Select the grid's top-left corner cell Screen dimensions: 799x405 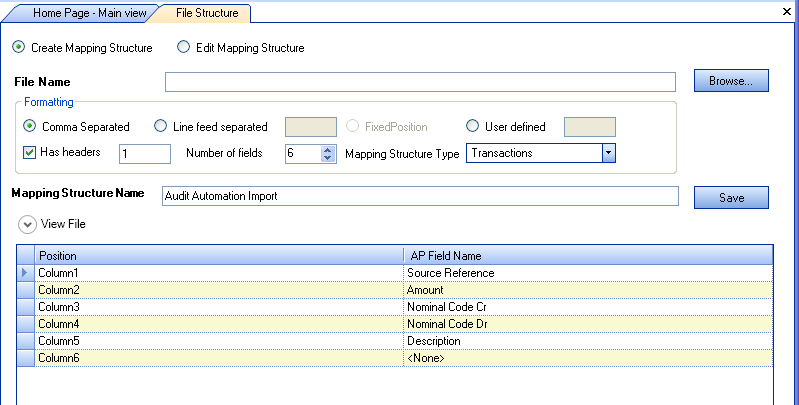pos(25,256)
